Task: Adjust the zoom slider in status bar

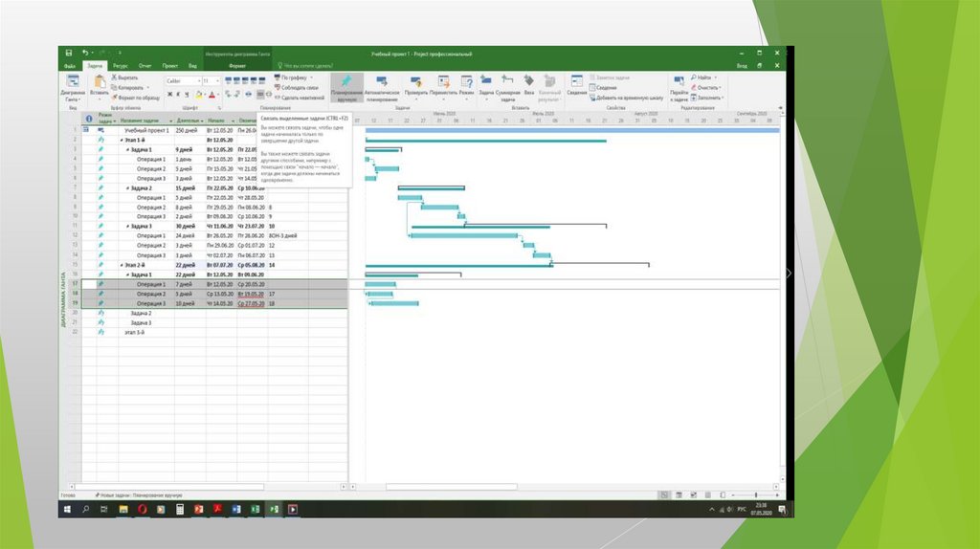Action: click(756, 494)
